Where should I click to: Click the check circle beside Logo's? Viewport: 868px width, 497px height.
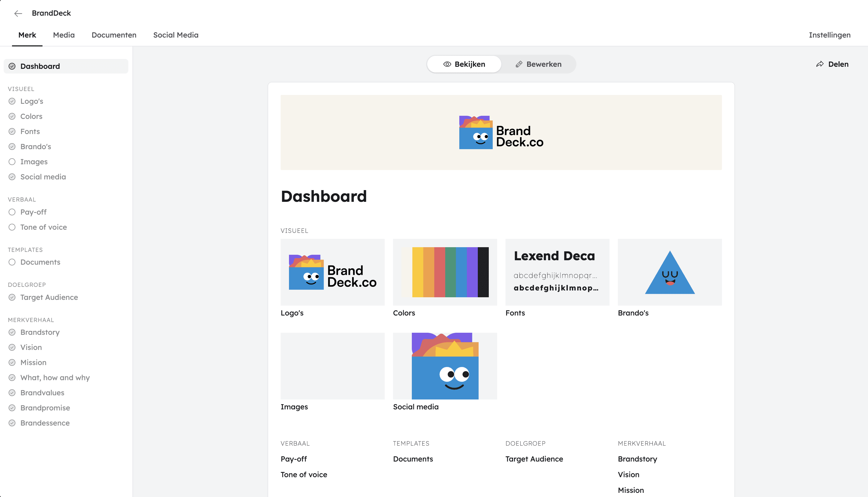12,101
